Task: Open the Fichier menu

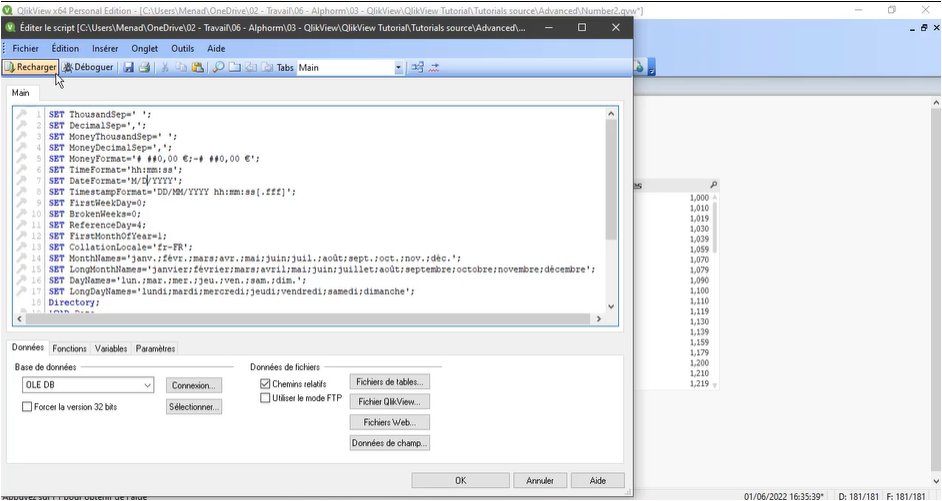Action: 25,49
